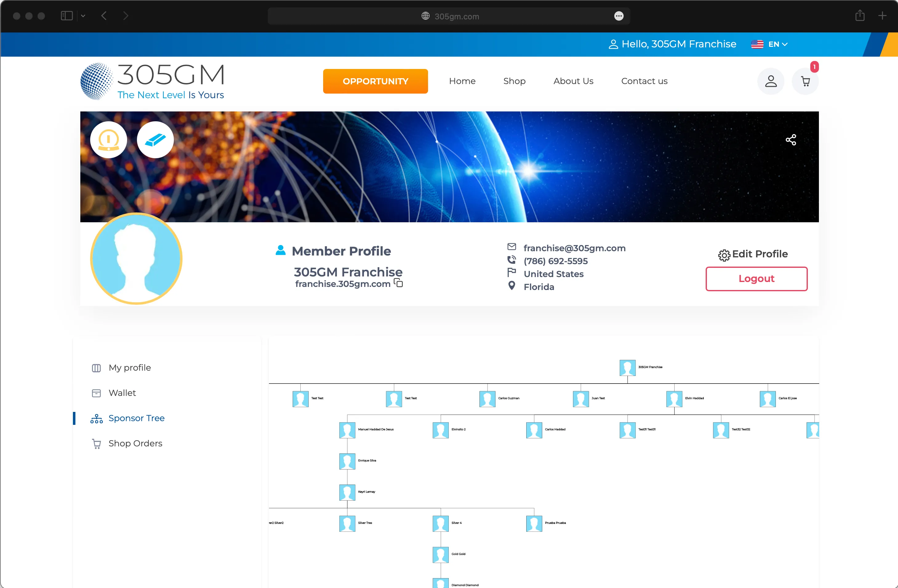Click the Edit Profile gear icon
This screenshot has height=588, width=898.
724,255
